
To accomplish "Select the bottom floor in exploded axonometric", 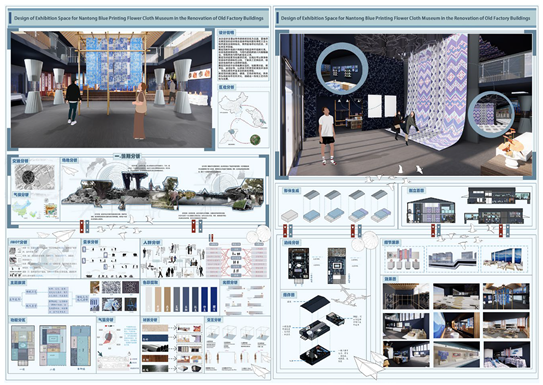I will [x=315, y=355].
